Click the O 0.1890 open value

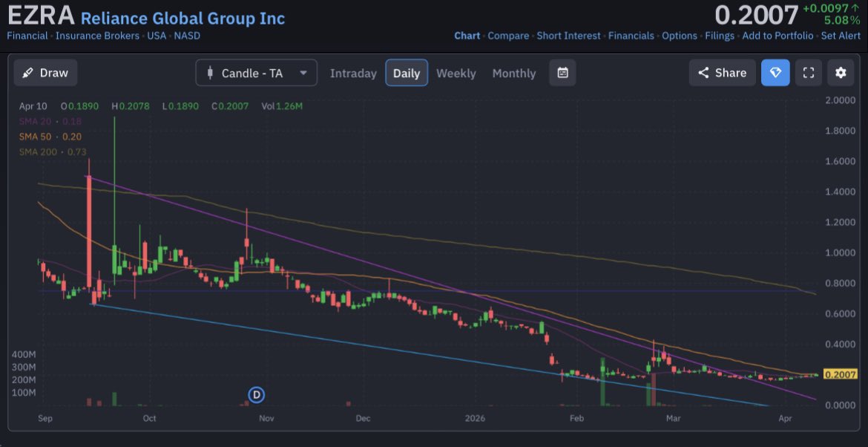(x=79, y=106)
